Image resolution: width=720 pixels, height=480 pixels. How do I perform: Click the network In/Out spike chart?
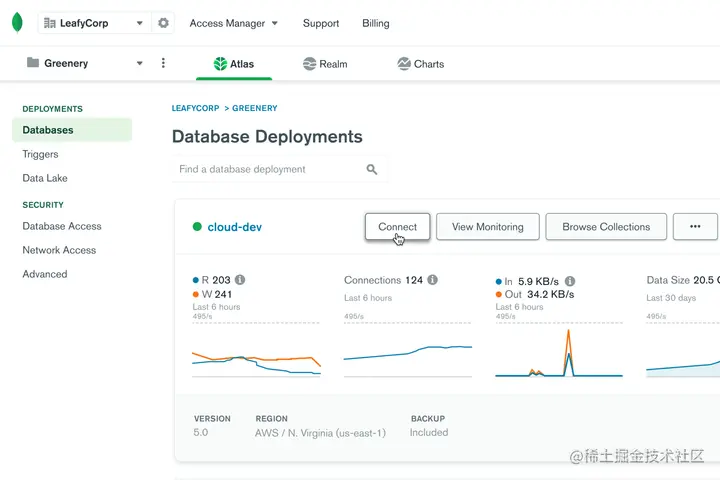pyautogui.click(x=559, y=350)
